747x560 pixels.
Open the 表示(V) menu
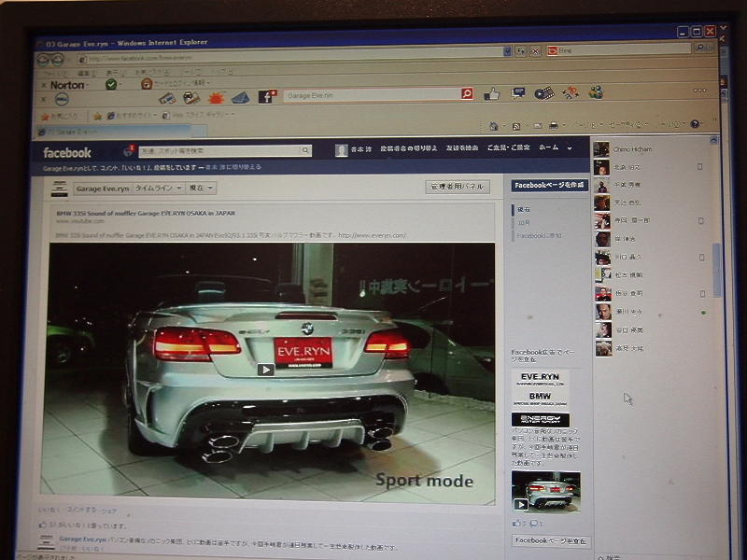(116, 74)
